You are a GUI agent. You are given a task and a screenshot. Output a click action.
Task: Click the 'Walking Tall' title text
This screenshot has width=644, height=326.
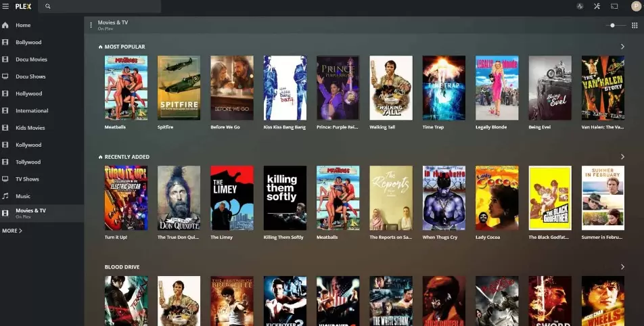(382, 127)
